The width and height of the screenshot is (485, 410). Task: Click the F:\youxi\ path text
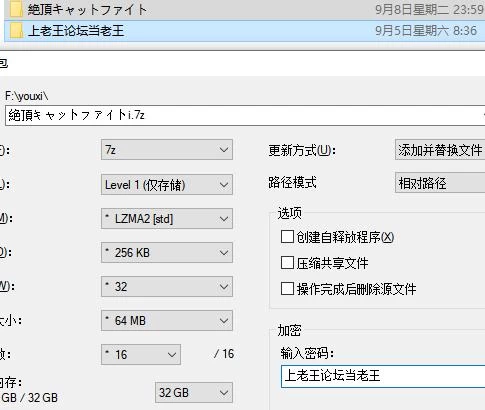point(27,96)
